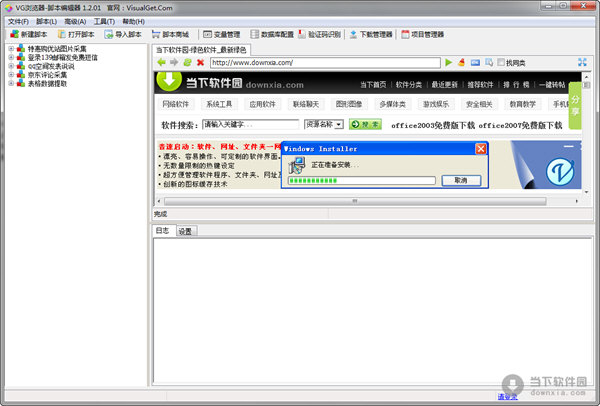Click the office2007免费版下载 link
600x406 pixels.
coord(520,125)
